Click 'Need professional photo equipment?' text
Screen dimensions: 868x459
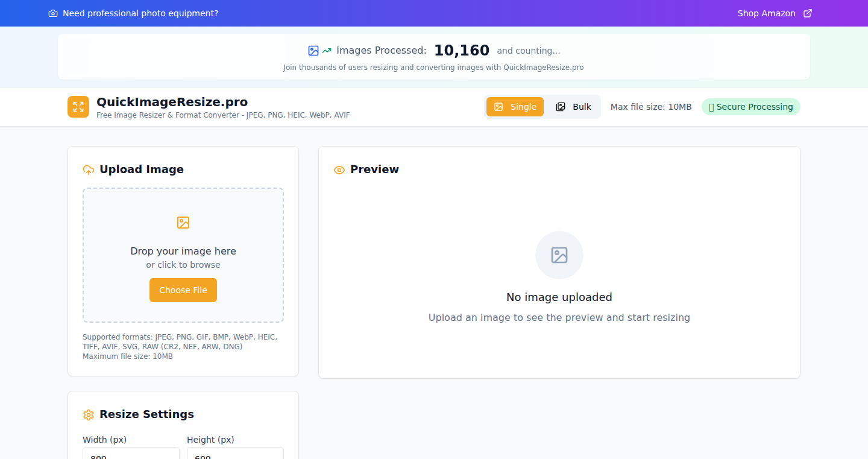[140, 13]
